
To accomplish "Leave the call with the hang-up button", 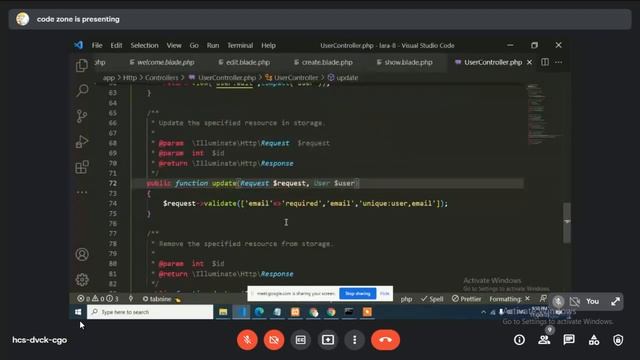I will point(385,340).
